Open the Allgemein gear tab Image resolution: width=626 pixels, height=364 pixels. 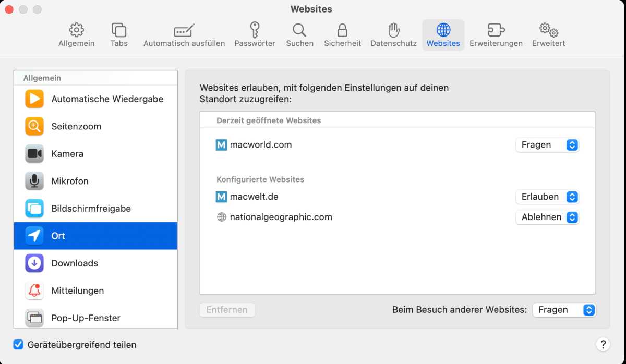point(77,35)
